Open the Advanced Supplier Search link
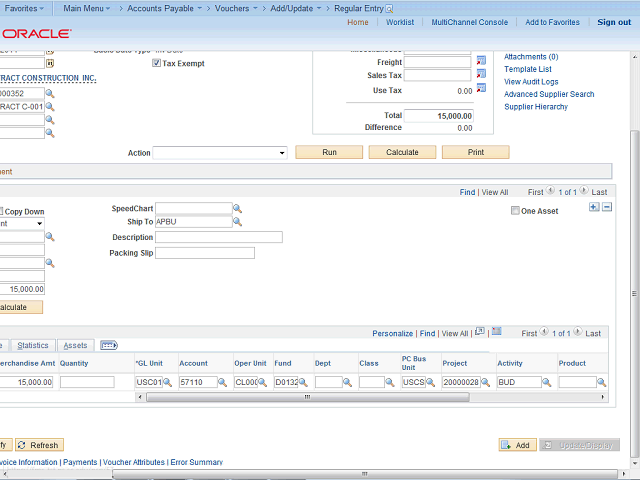This screenshot has width=640, height=480. pos(549,95)
